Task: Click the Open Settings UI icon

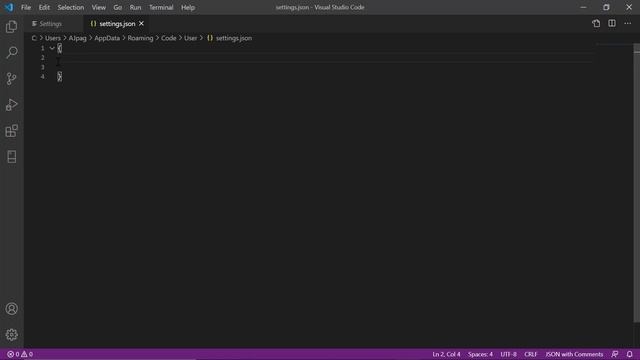Action: tap(596, 24)
